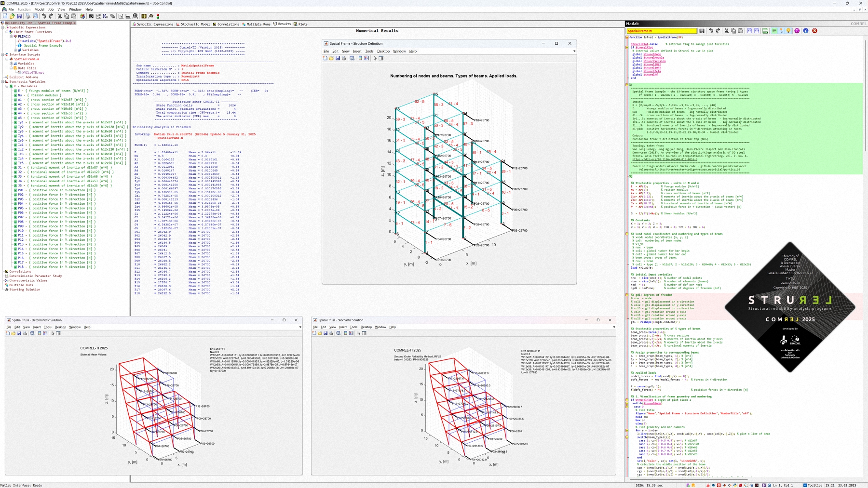
Task: Click the doi.org link in the Matlab code comment
Action: pos(665,159)
